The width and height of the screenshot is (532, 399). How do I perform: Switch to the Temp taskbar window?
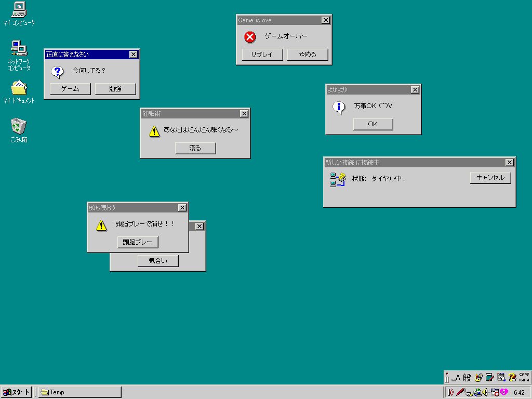(79, 392)
